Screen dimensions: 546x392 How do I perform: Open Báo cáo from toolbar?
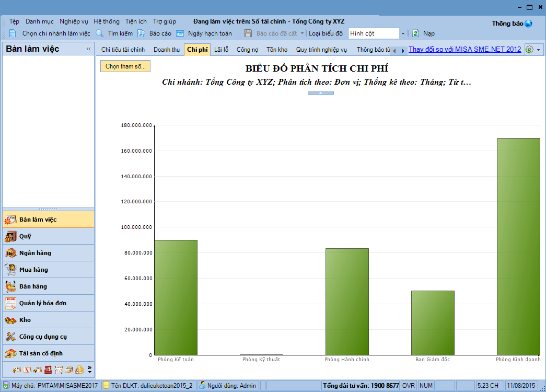tap(141, 33)
